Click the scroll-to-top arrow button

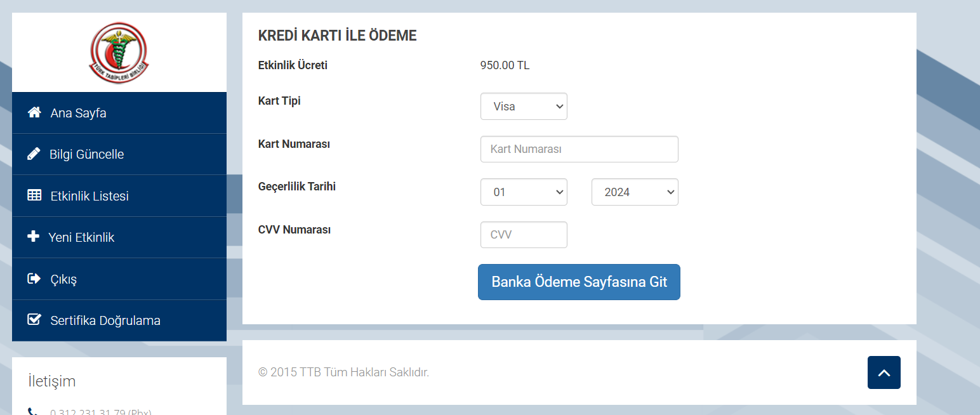[x=884, y=372]
